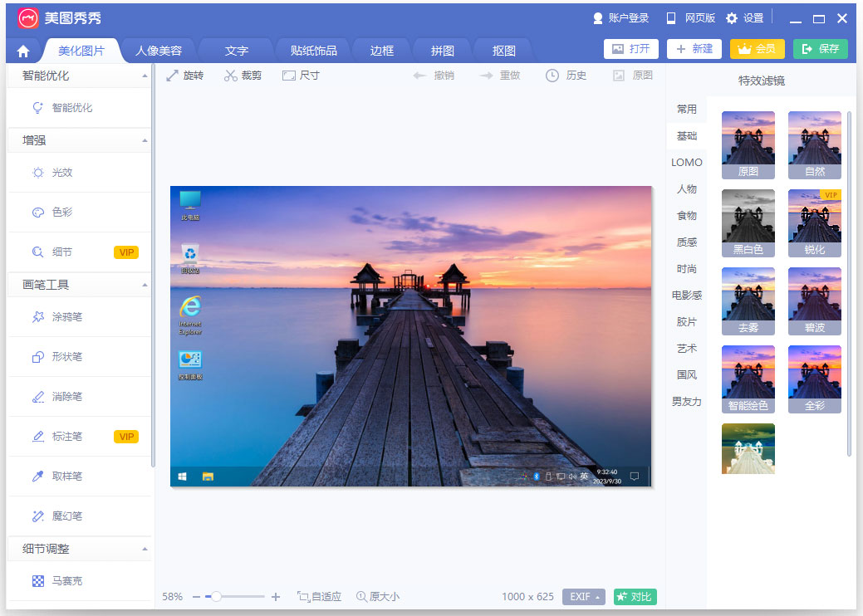Open the 尺寸 (Resize) tool
This screenshot has width=863, height=616.
pos(300,75)
